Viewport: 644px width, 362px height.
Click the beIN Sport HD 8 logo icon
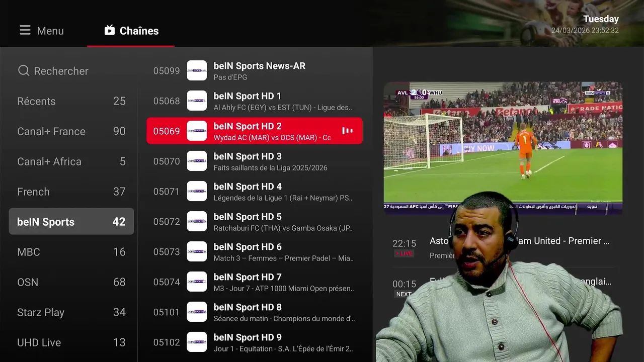coord(197,312)
